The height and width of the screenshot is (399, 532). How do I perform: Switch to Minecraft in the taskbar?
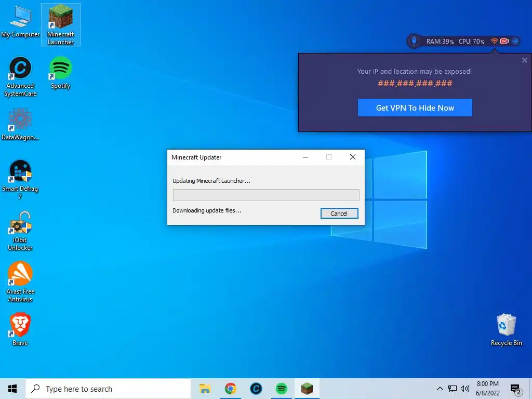(307, 389)
